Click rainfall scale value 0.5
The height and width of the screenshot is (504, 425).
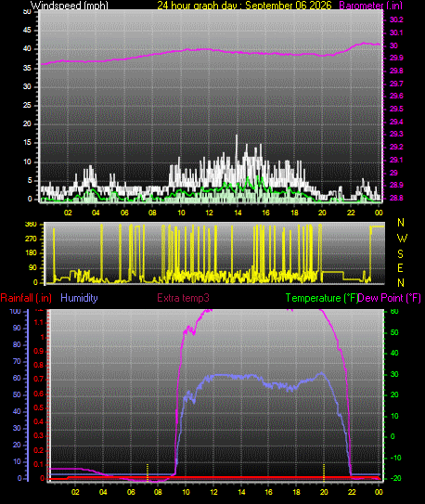(x=39, y=407)
